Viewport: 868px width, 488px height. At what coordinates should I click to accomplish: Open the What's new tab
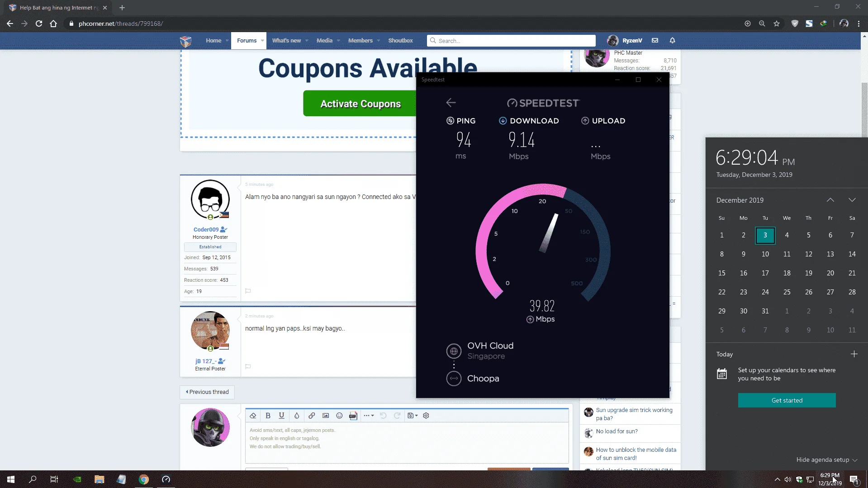coord(286,41)
